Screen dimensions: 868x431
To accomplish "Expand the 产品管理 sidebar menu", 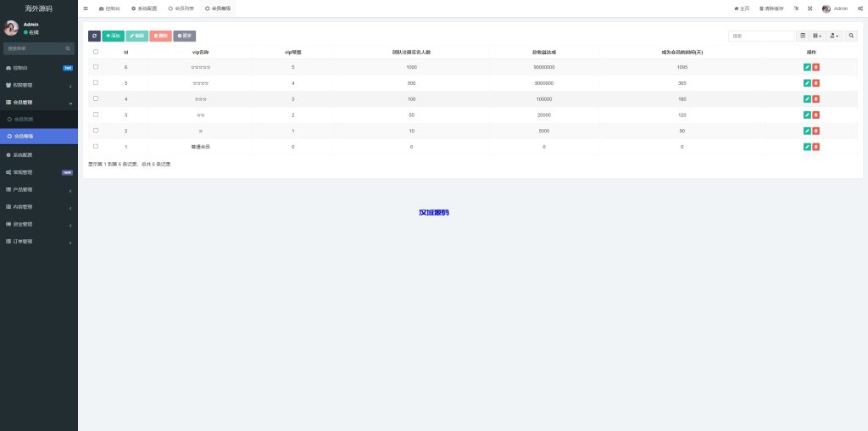I will (x=38, y=189).
